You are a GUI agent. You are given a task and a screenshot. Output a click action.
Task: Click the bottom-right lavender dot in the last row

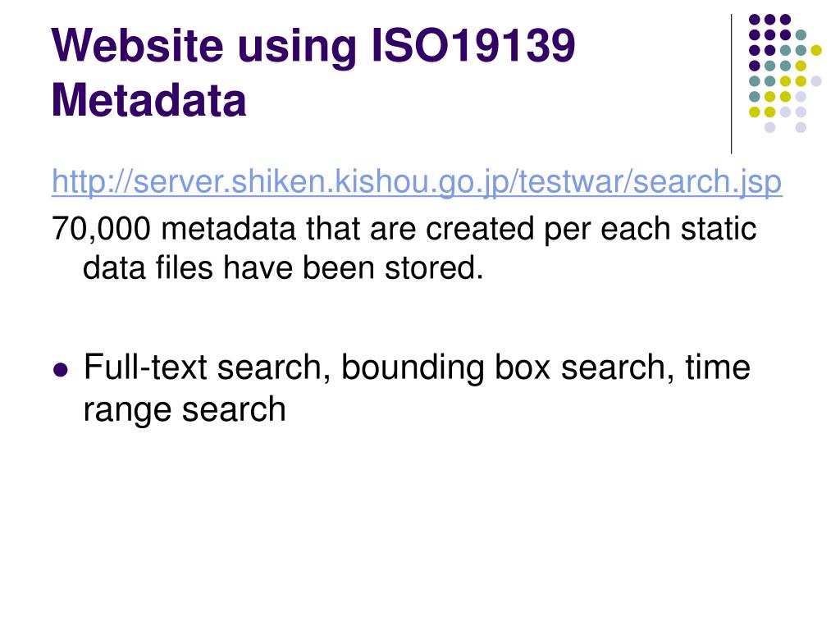click(801, 127)
